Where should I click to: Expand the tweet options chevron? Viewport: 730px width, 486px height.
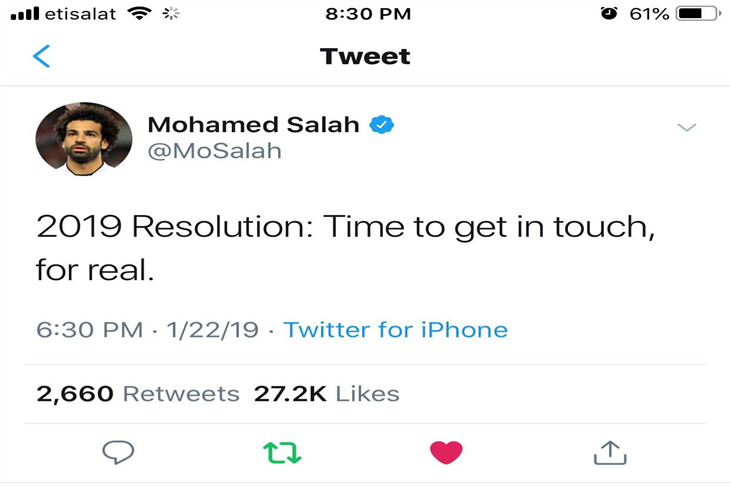click(687, 127)
